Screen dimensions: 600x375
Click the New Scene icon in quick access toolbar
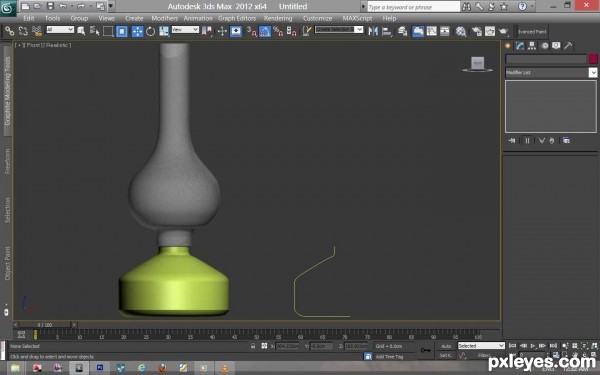tap(25, 6)
